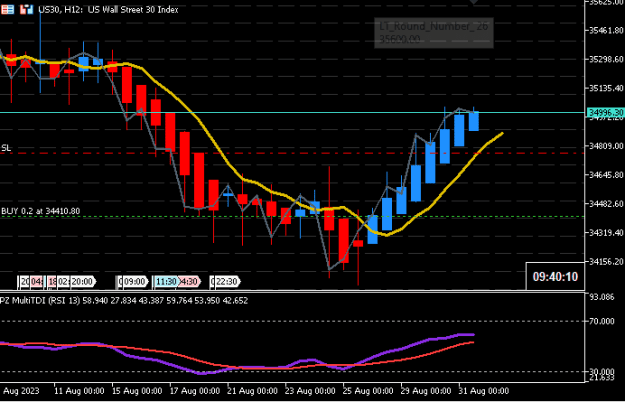Image resolution: width=625 pixels, height=402 pixels.
Task: Select the 22:30 economic event marker
Action: [x=226, y=282]
